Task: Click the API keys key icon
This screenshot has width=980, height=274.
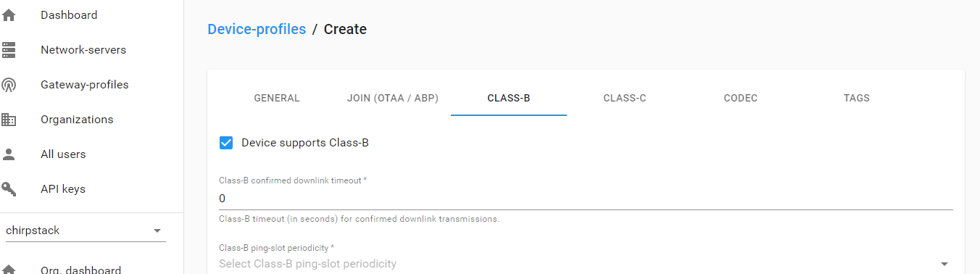Action: coord(9,189)
